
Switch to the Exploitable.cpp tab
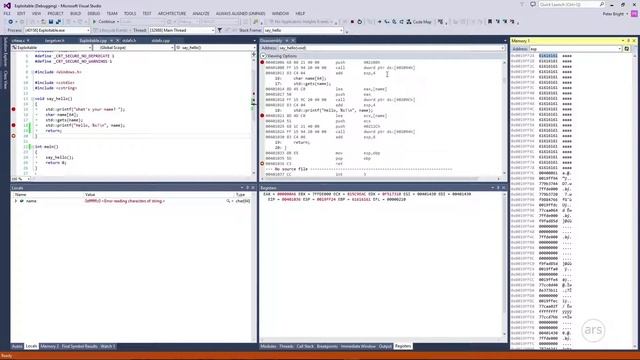coord(93,41)
